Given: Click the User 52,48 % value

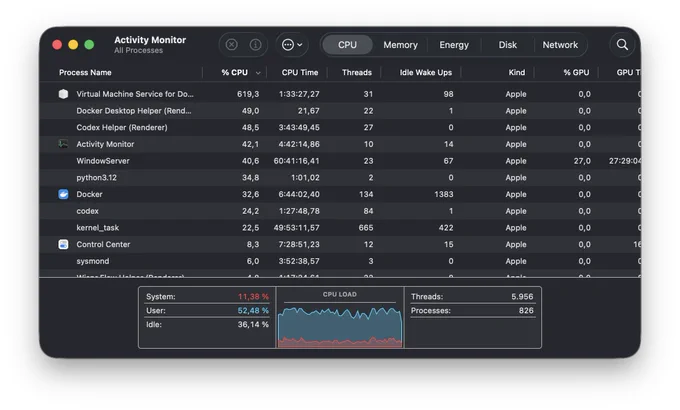Looking at the screenshot, I should pos(253,310).
